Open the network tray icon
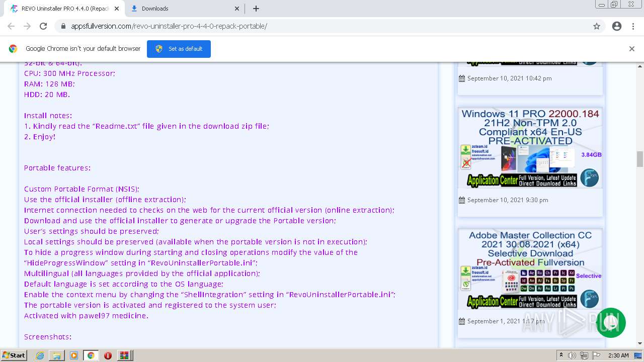This screenshot has width=644, height=362. pyautogui.click(x=585, y=355)
